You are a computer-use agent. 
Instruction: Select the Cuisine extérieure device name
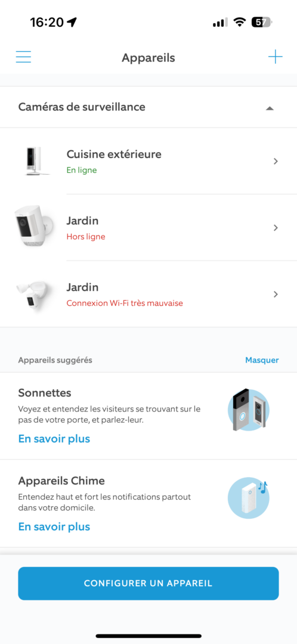pyautogui.click(x=114, y=154)
